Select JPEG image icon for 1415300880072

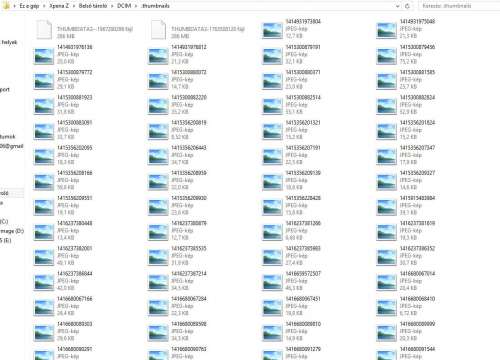pyautogui.click(x=158, y=81)
